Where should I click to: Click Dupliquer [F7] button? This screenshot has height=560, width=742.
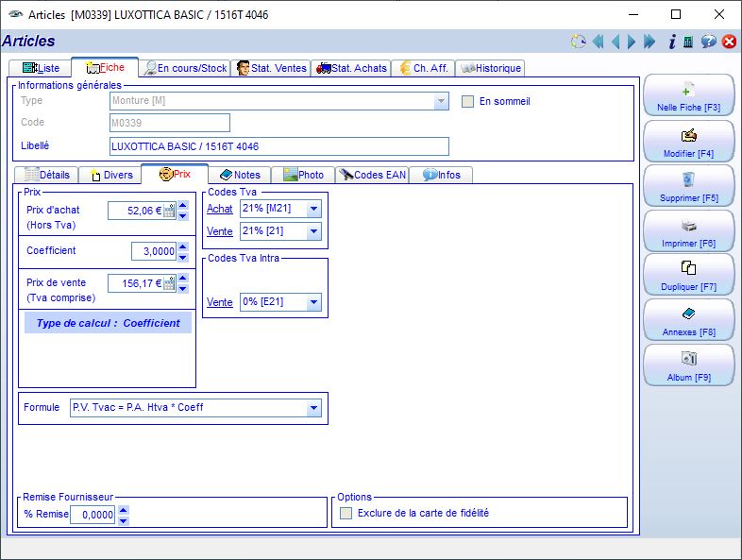click(688, 275)
